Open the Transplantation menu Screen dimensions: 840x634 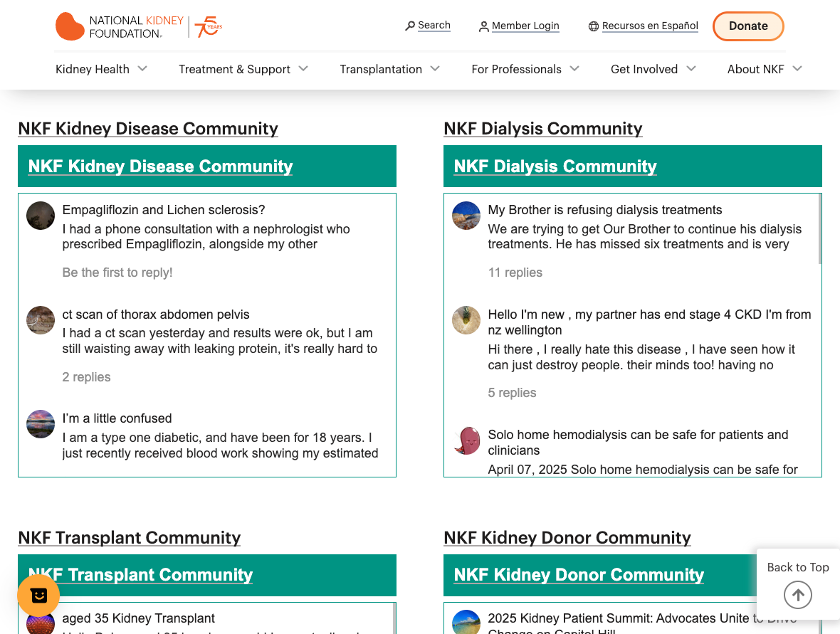[381, 69]
